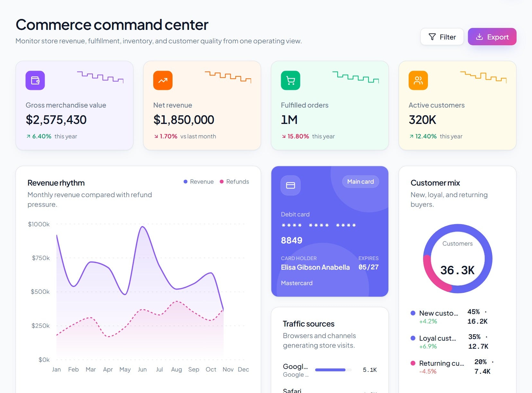The image size is (532, 393).
Task: Toggle the Refunds legend item
Action: (234, 182)
